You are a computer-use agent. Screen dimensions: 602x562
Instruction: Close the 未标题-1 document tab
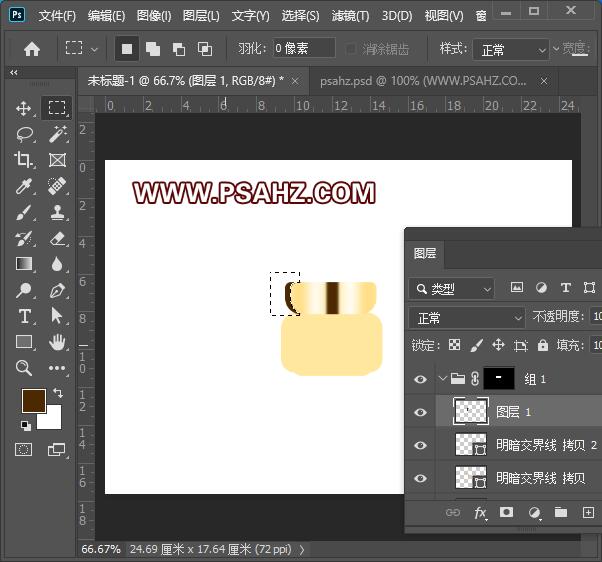[x=295, y=81]
